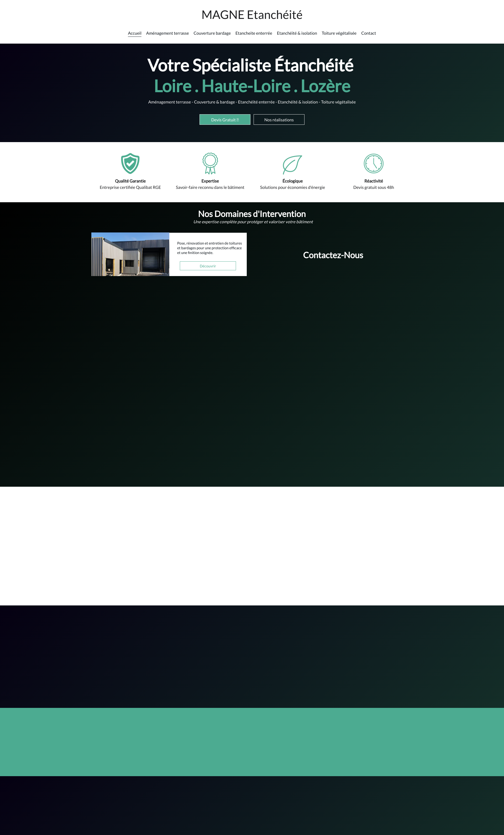Click the Nos réalisations button
Image resolution: width=504 pixels, height=835 pixels.
click(x=279, y=120)
